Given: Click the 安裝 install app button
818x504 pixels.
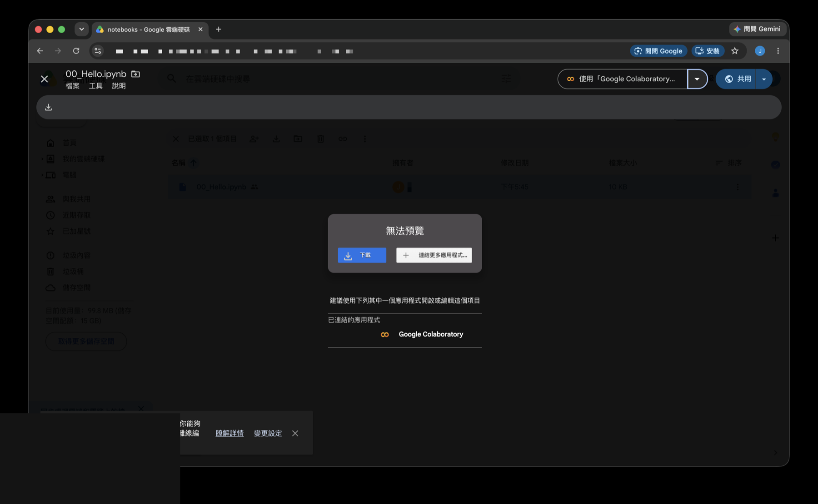Looking at the screenshot, I should click(x=708, y=51).
